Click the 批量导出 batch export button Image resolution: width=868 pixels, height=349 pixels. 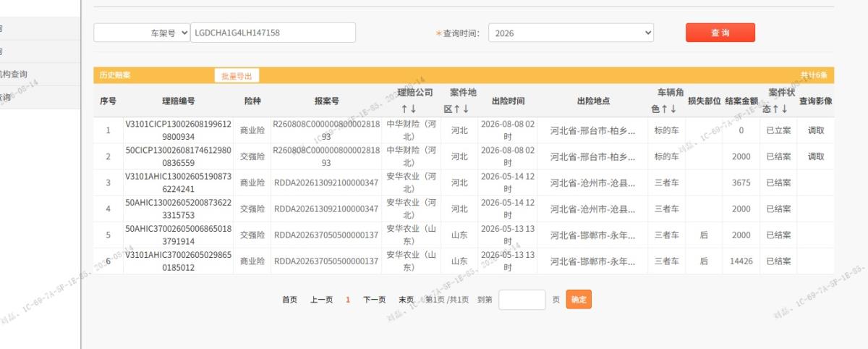coord(237,75)
